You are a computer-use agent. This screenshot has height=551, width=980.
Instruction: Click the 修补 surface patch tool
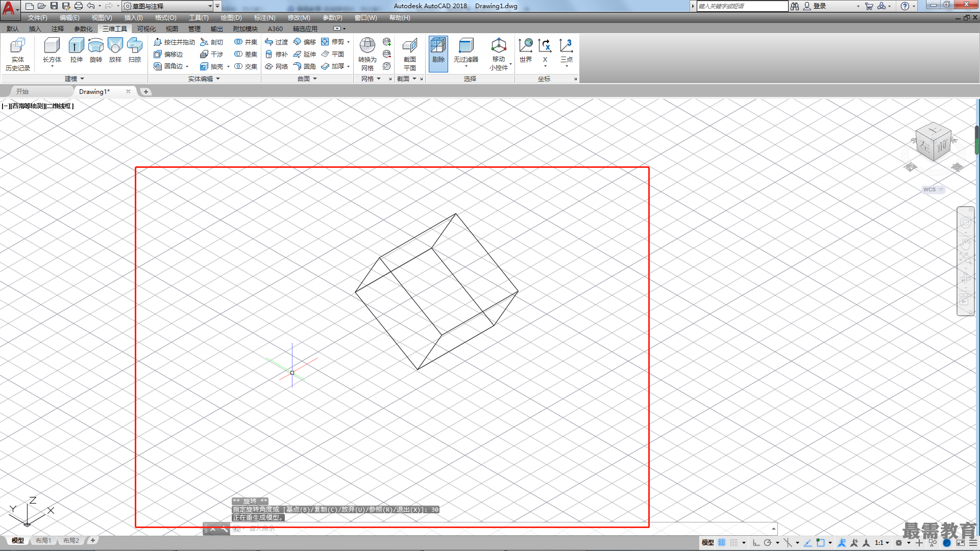tap(277, 54)
